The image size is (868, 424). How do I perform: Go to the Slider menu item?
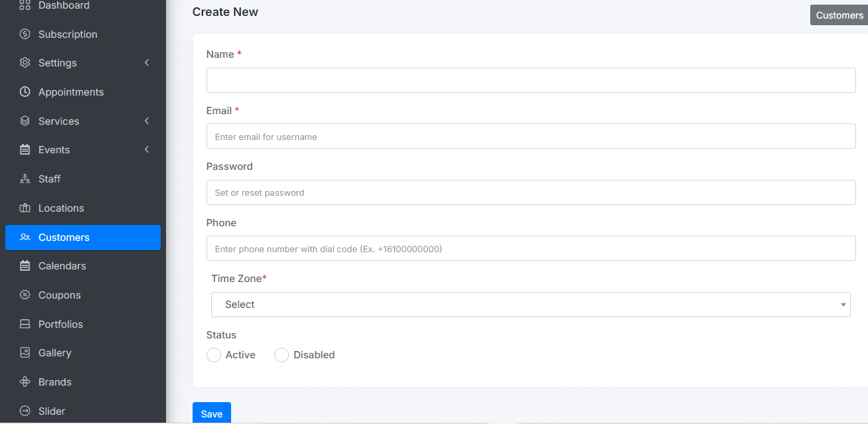52,411
